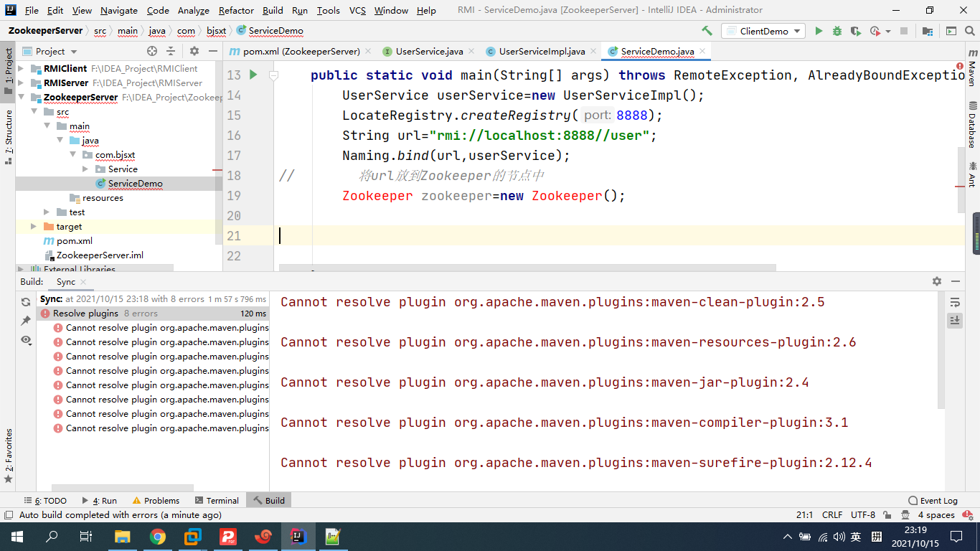The height and width of the screenshot is (551, 980).
Task: Expand the RMIClient module node
Action: [20, 69]
